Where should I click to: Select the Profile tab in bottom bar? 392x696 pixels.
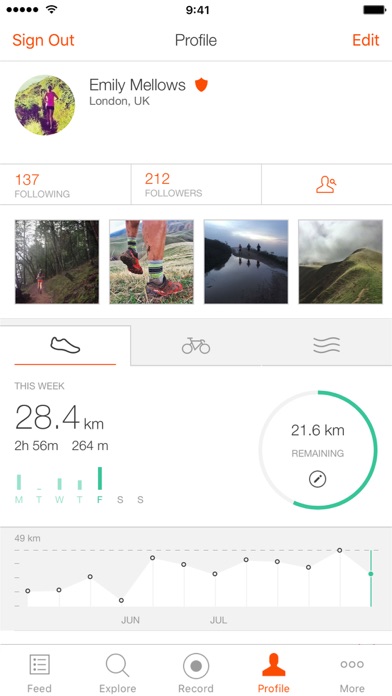273,672
